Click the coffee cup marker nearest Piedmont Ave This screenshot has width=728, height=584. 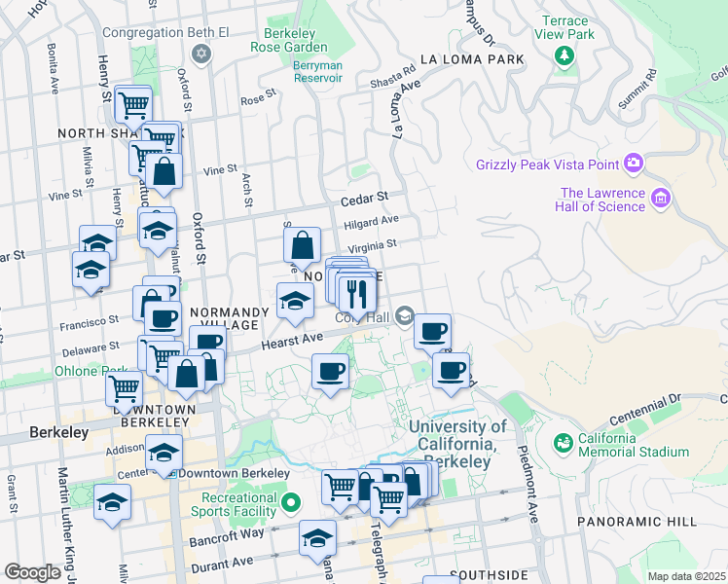pyautogui.click(x=451, y=371)
